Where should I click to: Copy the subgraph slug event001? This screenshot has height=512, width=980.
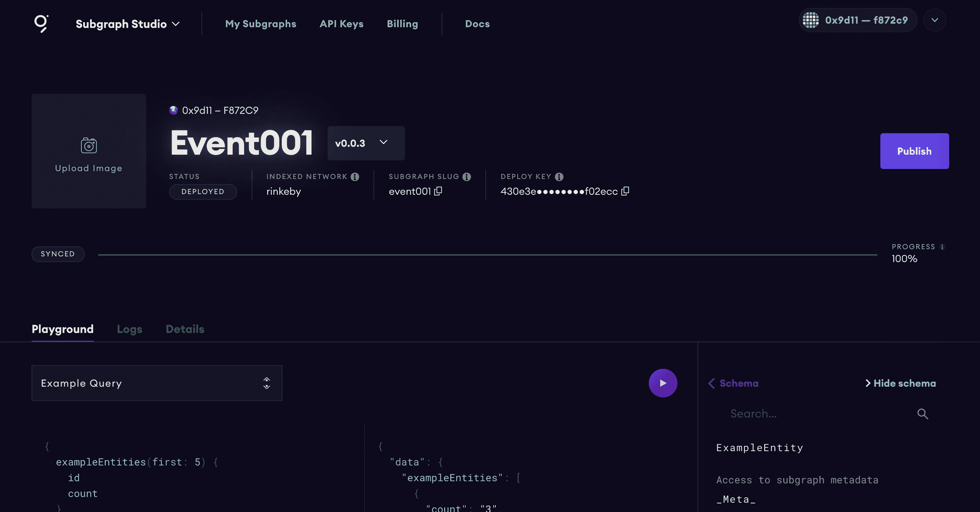[438, 191]
